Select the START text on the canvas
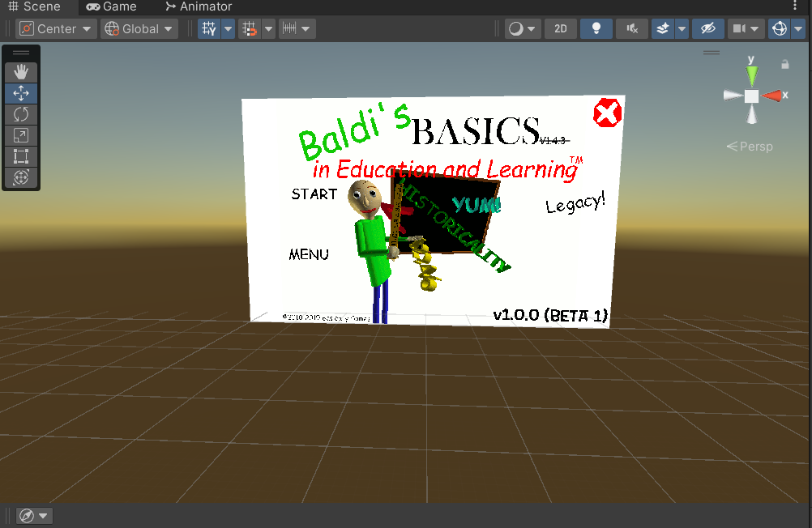The image size is (812, 528). tap(314, 194)
